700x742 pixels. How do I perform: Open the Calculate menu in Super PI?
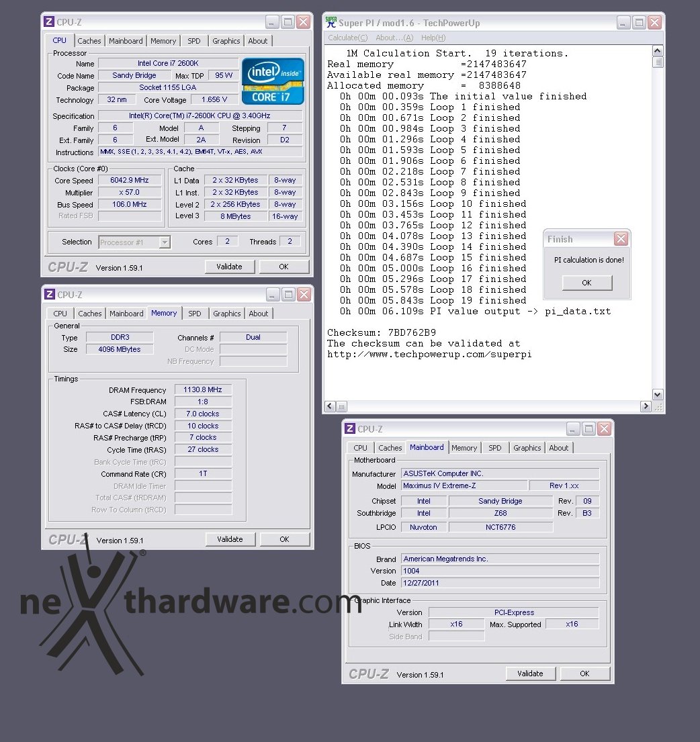pos(348,38)
